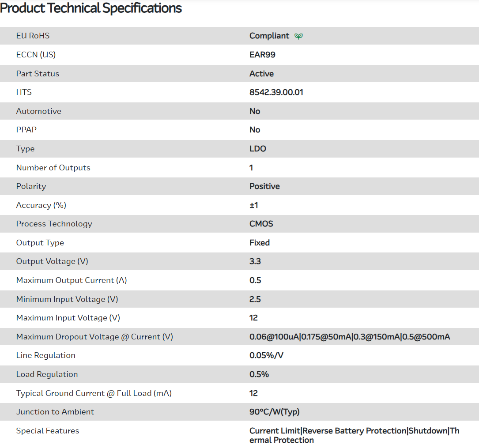Click the Output Voltage (V) label
This screenshot has height=448, width=479.
point(52,261)
